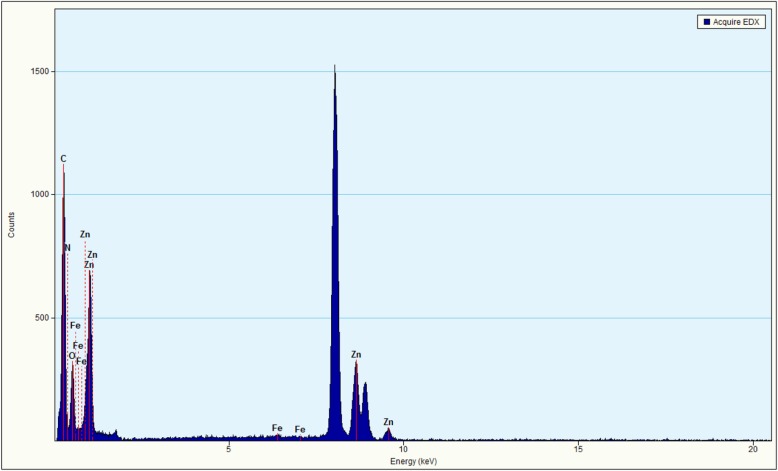Click the topmost Zn label near 1 keV

[85, 235]
